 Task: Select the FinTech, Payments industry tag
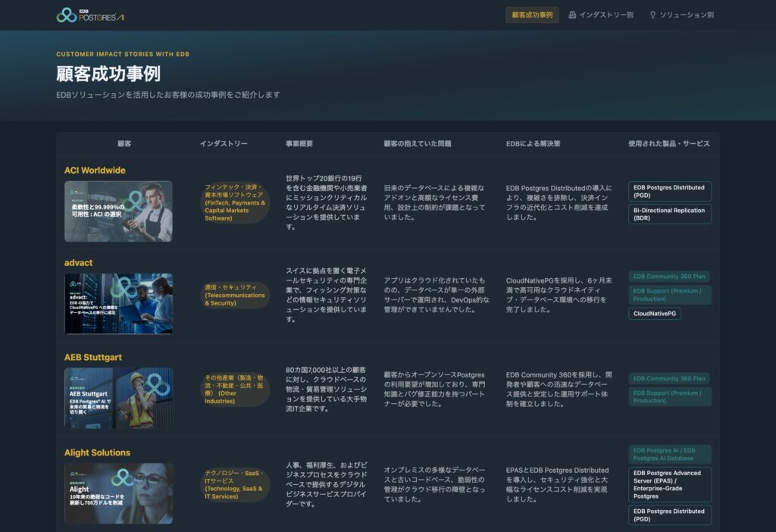[x=236, y=202]
